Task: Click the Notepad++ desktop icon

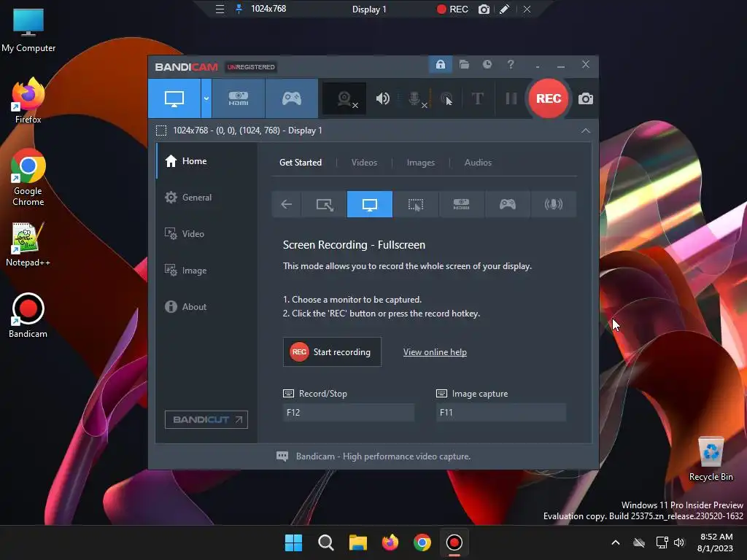Action: (x=28, y=244)
